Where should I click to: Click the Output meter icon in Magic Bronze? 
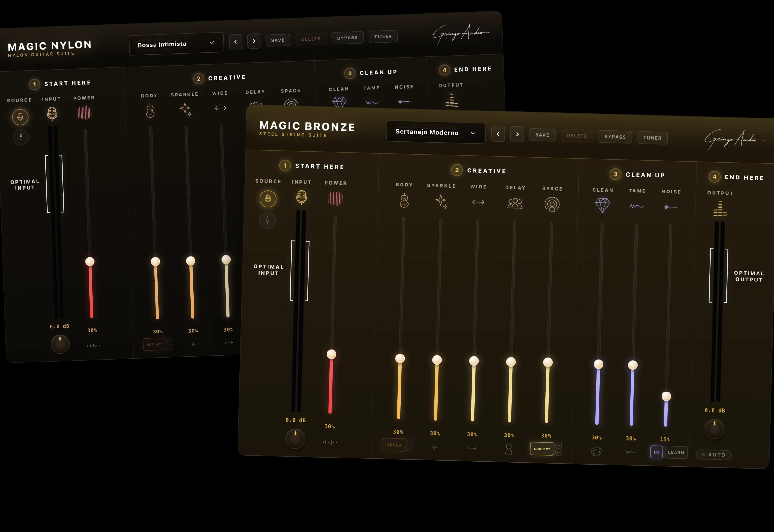(720, 209)
